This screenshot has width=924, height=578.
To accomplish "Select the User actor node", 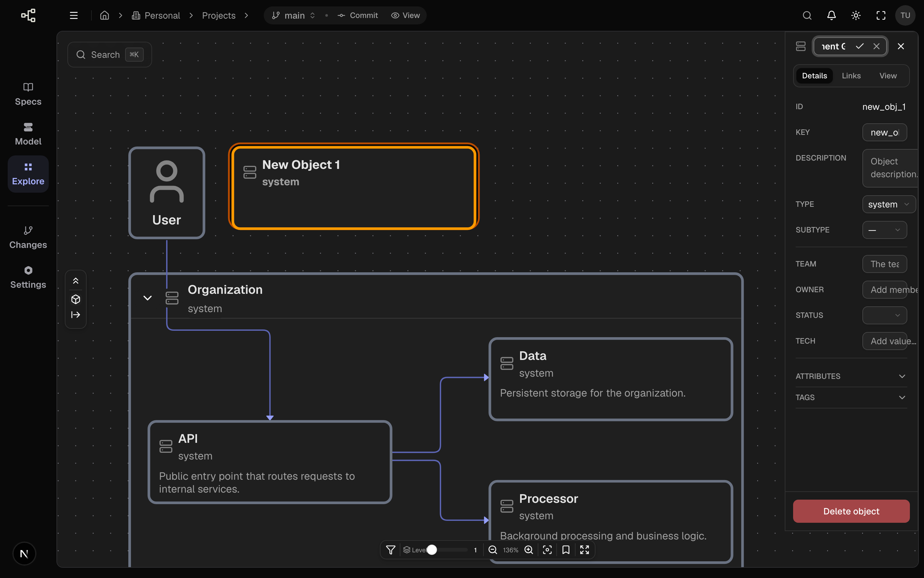I will 167,193.
